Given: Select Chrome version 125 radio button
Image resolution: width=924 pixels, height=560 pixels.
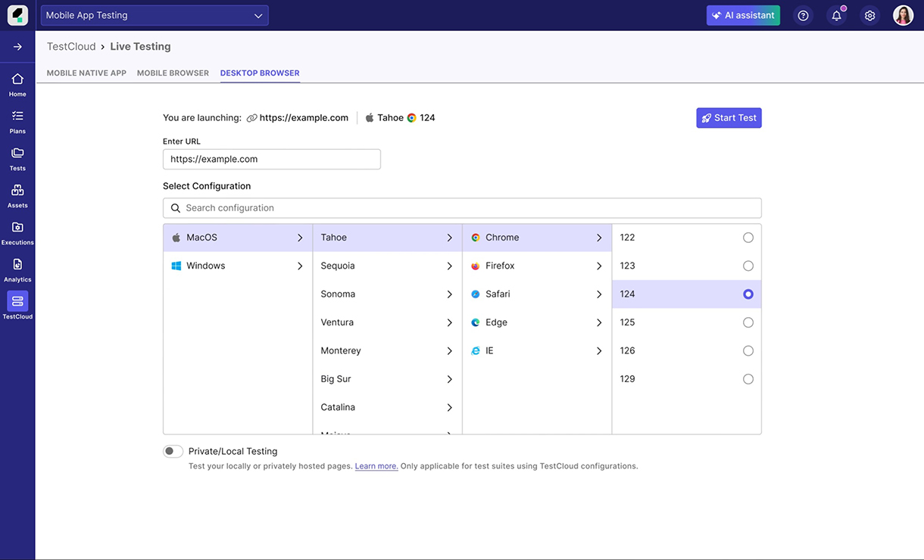Looking at the screenshot, I should coord(748,322).
